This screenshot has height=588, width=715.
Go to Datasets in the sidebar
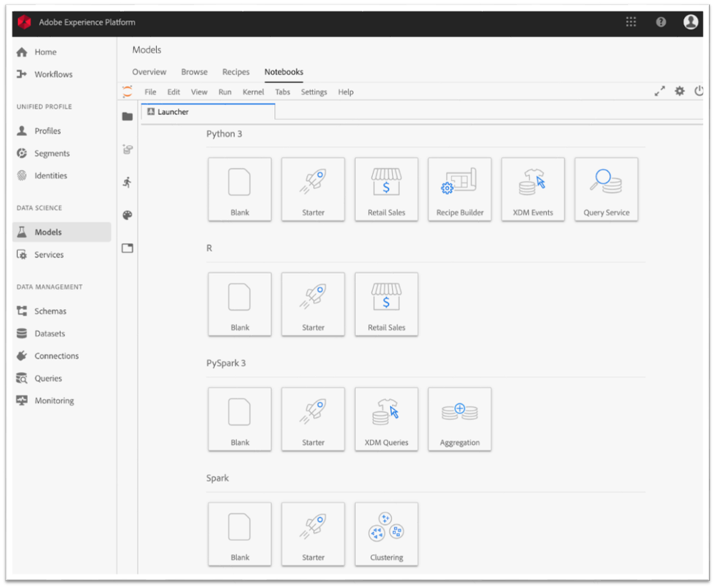click(49, 333)
